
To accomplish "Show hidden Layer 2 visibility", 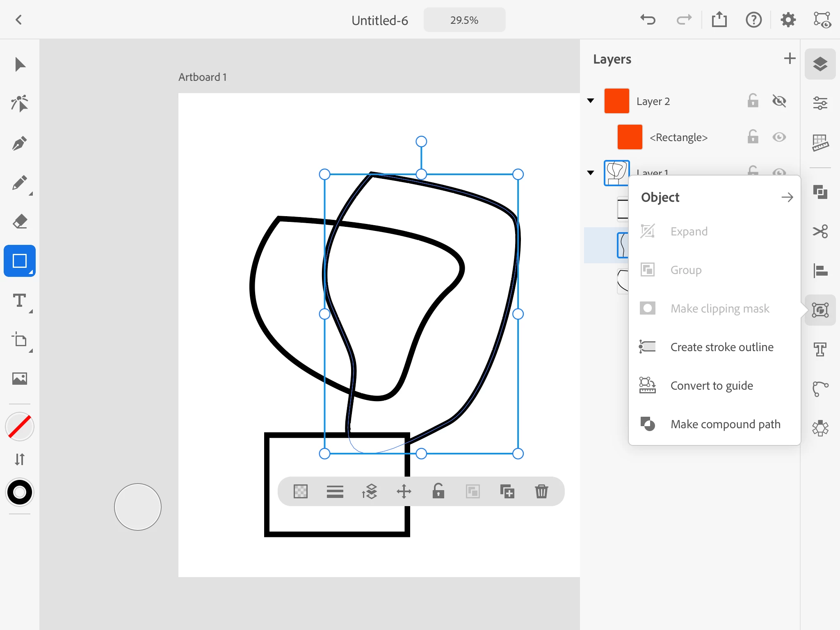I will (779, 101).
